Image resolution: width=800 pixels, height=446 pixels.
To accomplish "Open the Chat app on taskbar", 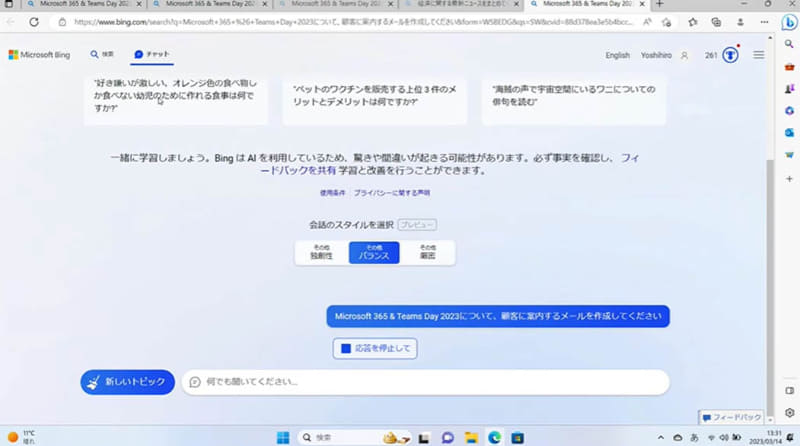I will [x=447, y=438].
